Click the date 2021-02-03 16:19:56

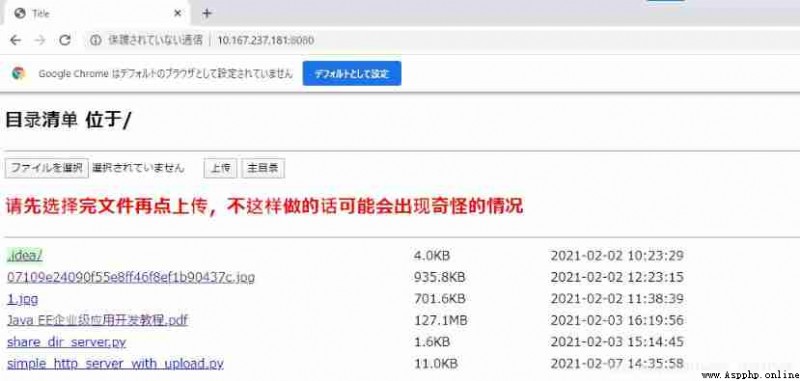[x=617, y=321]
